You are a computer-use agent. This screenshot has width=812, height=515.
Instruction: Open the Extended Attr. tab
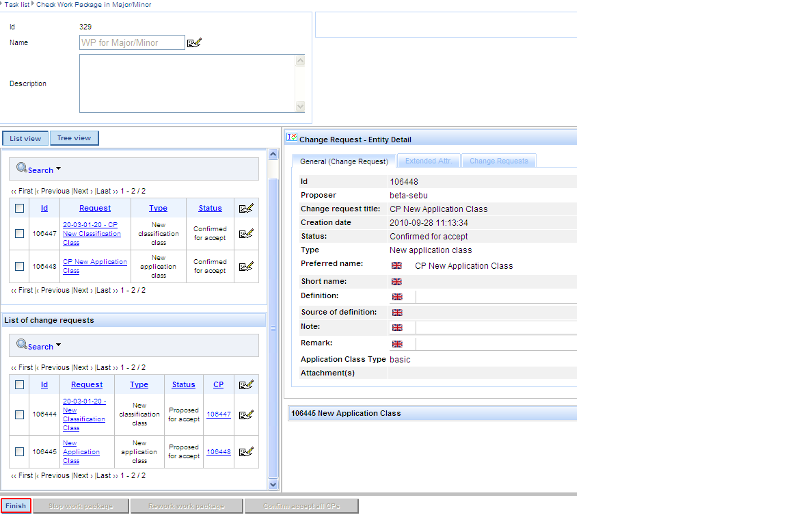tap(429, 161)
